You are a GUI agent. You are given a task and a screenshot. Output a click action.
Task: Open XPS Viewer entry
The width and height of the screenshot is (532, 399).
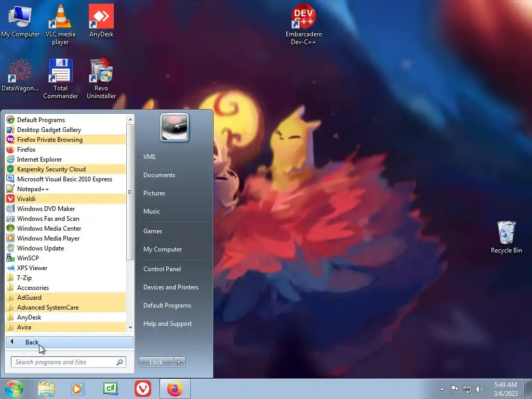(x=66, y=268)
